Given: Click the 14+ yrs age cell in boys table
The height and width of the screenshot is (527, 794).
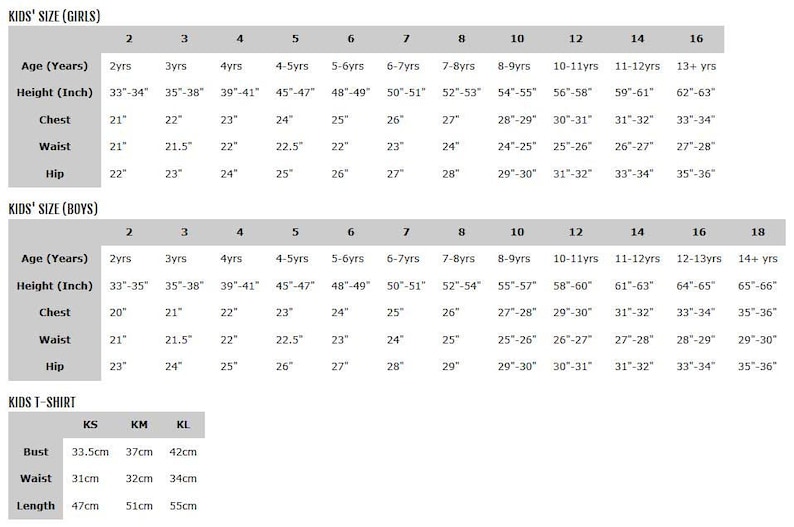Looking at the screenshot, I should pyautogui.click(x=758, y=259).
